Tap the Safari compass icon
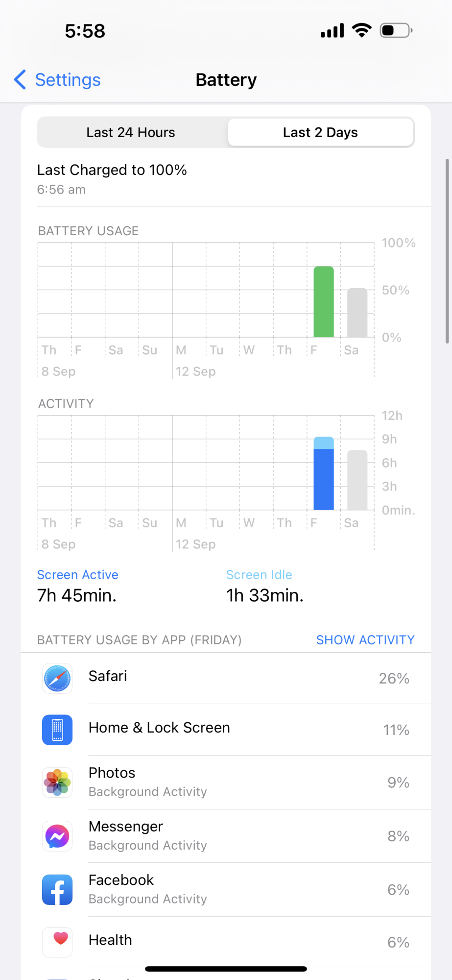This screenshot has height=980, width=452. pyautogui.click(x=57, y=678)
